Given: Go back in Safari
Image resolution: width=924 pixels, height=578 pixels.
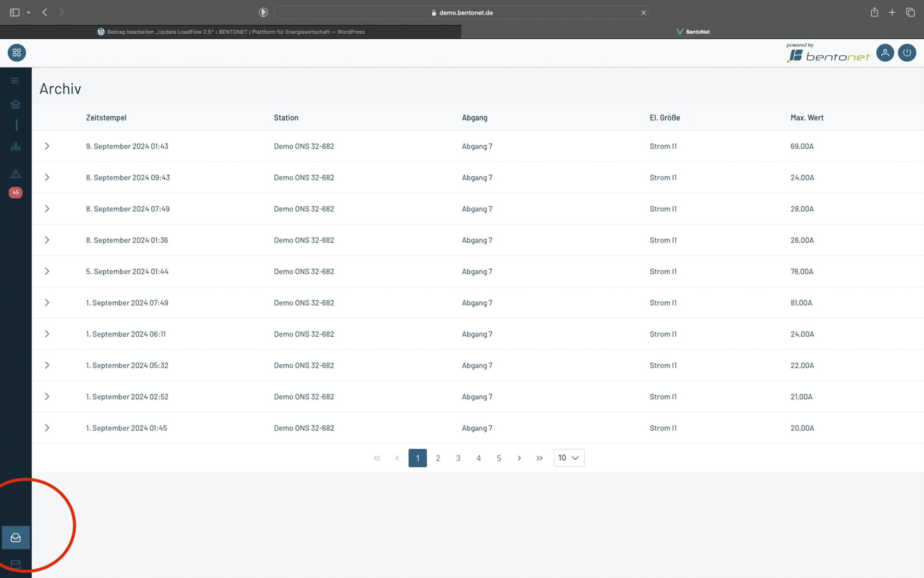Looking at the screenshot, I should pyautogui.click(x=45, y=13).
